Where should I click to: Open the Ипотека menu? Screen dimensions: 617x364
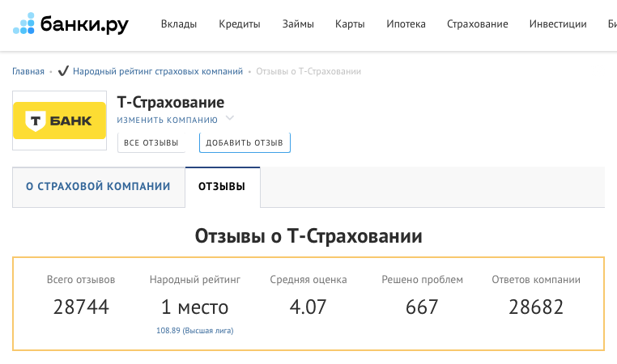pos(406,24)
